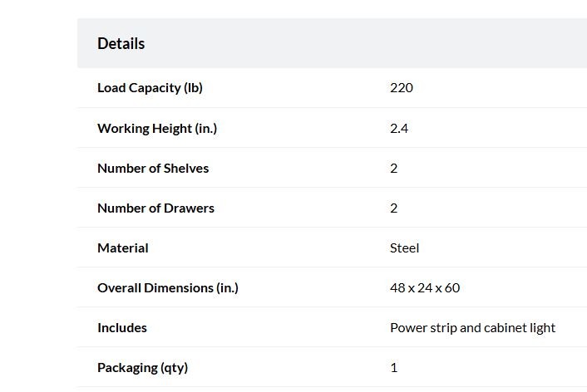Click the Material table row
587x392 pixels.
point(332,247)
